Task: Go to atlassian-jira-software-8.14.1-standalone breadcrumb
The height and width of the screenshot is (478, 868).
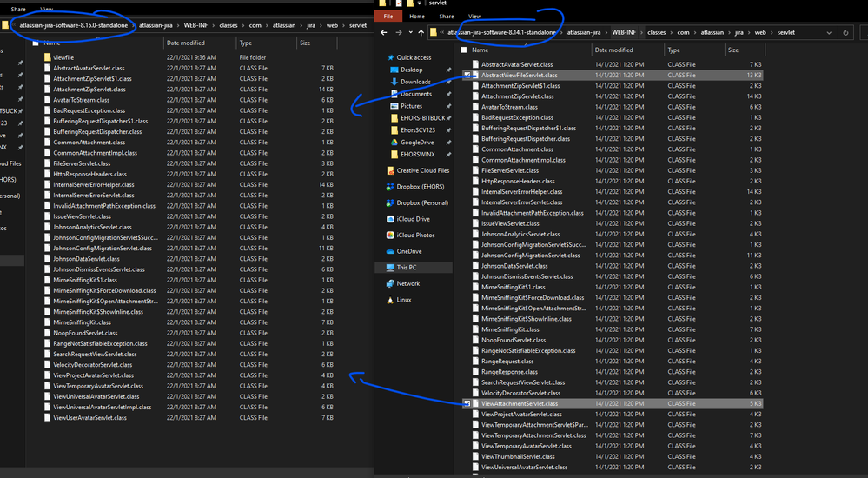Action: 501,33
